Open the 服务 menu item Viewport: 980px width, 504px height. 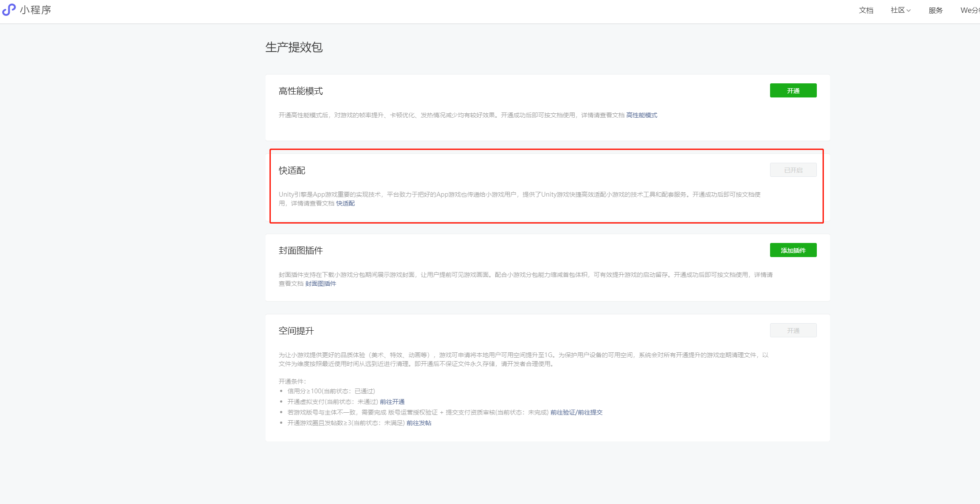pyautogui.click(x=935, y=10)
